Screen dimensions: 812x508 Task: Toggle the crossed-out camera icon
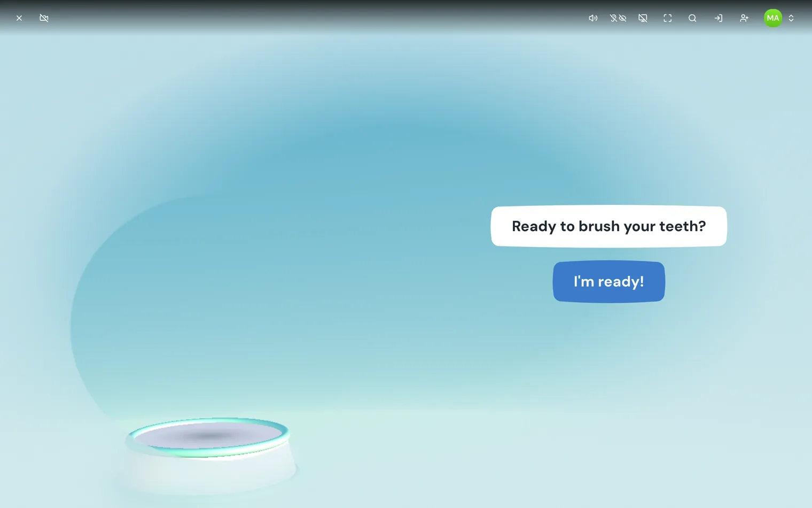coord(44,18)
